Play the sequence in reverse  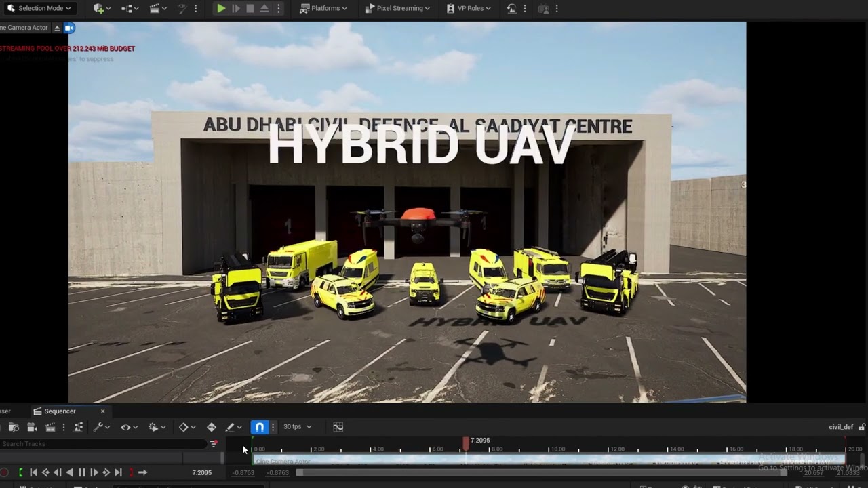[x=69, y=472]
